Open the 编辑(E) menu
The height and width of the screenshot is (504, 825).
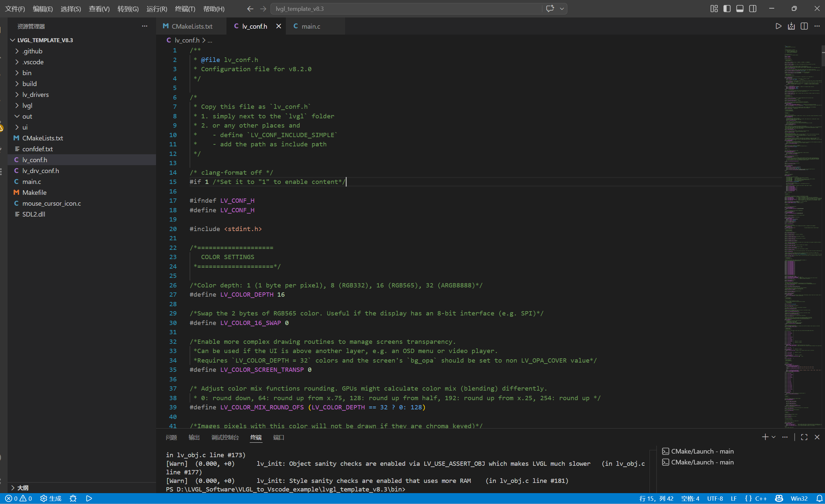(x=43, y=9)
